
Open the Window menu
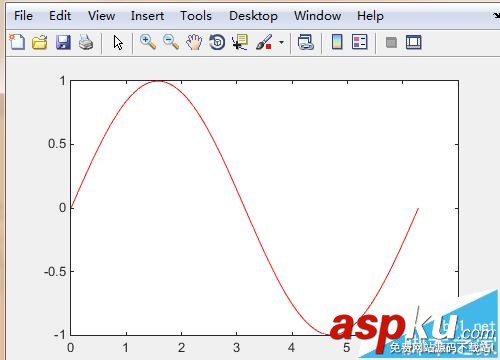click(318, 16)
